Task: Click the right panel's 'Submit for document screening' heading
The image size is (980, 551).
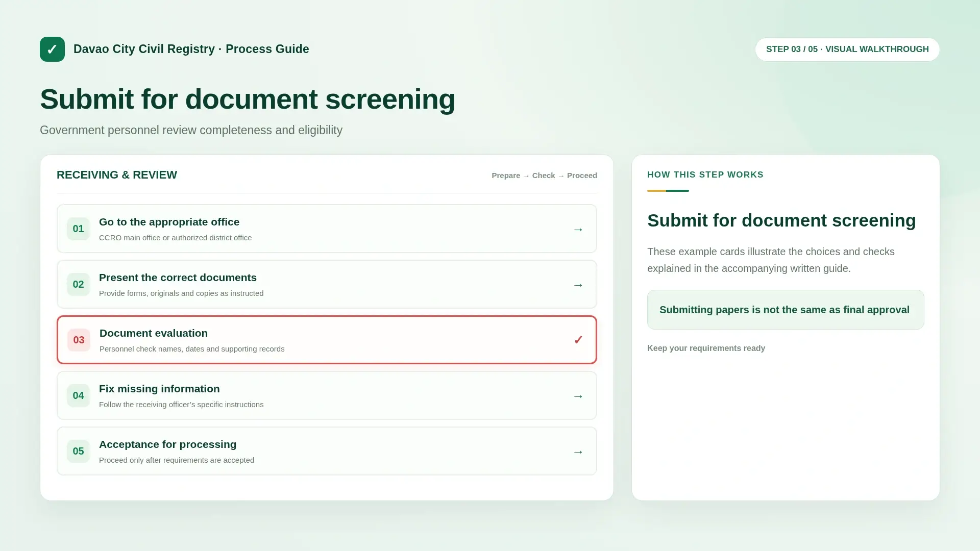Action: point(781,220)
